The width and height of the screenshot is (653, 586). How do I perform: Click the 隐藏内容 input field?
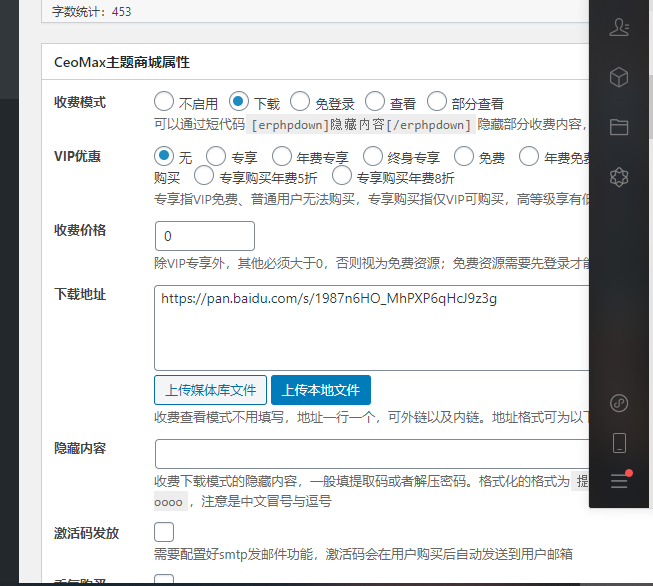[372, 454]
